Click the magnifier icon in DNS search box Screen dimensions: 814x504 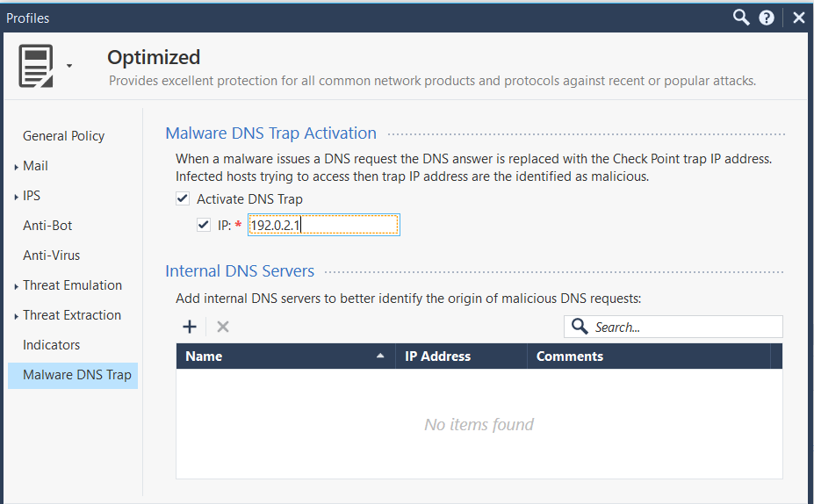coord(580,327)
